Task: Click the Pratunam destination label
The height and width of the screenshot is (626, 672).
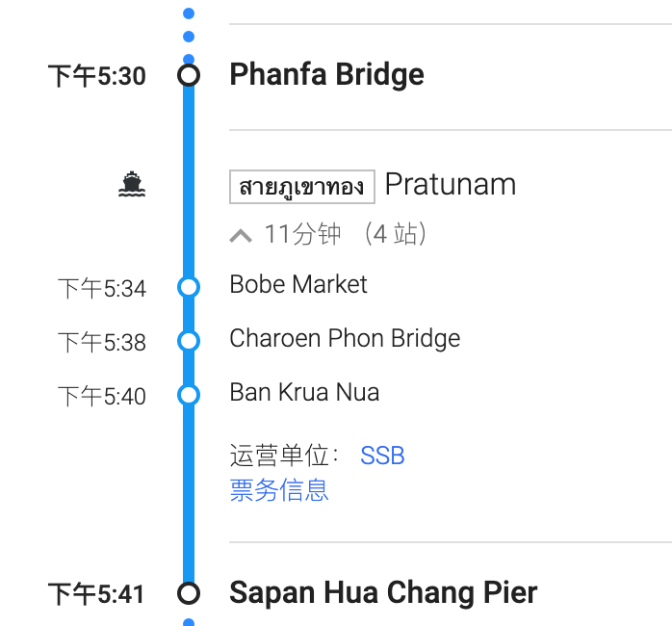Action: tap(450, 184)
